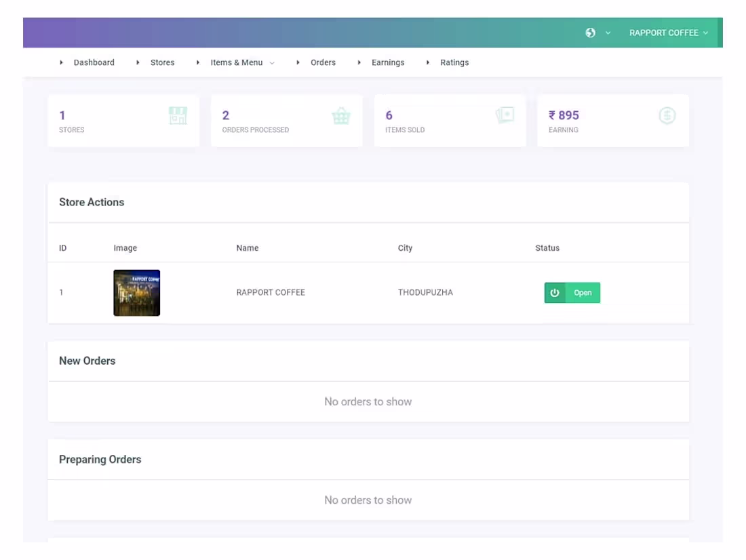Click the ITEMS SOLD label
The width and height of the screenshot is (746, 560).
tap(405, 130)
